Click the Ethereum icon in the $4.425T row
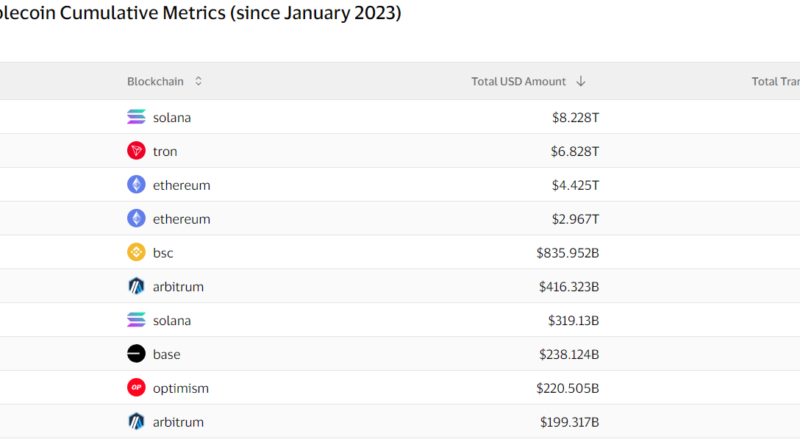800x445 pixels. (136, 185)
